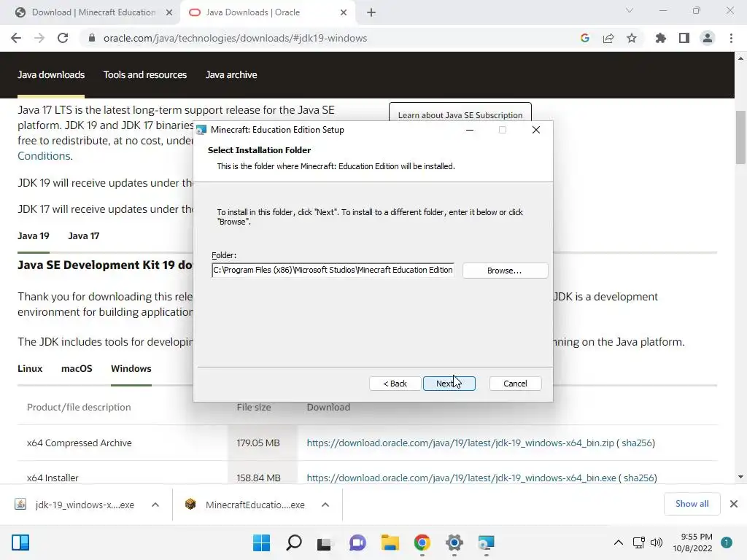Open the Chrome profile avatar
Screen dimensions: 747x560
(708, 38)
